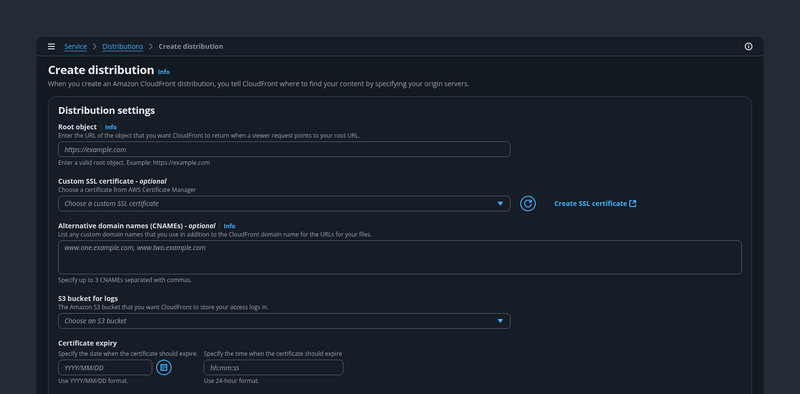
Task: Open Info for Alternative domain names
Action: pos(230,226)
